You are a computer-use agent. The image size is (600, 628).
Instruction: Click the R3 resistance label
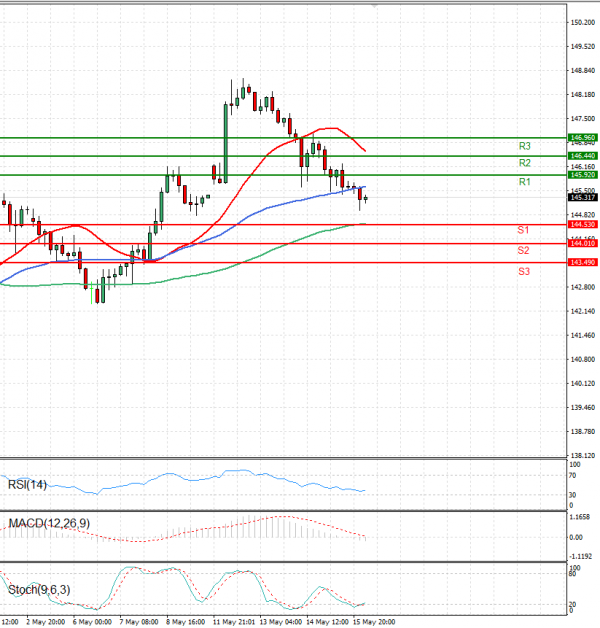(524, 146)
